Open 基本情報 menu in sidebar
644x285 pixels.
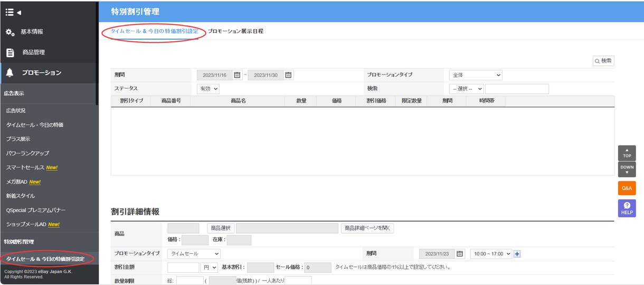(x=32, y=32)
